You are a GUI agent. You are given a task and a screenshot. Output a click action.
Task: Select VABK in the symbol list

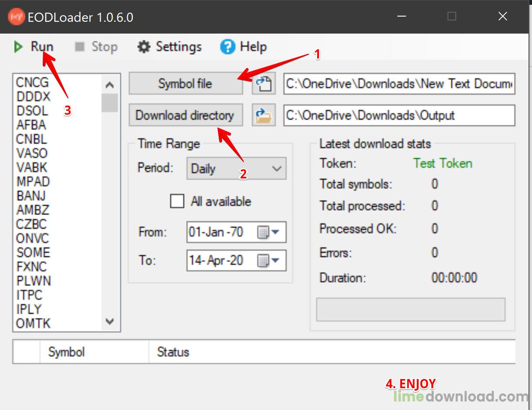coord(32,167)
